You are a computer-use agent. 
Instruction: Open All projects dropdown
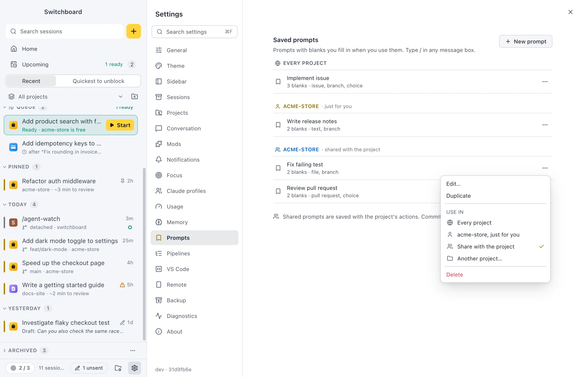click(65, 97)
